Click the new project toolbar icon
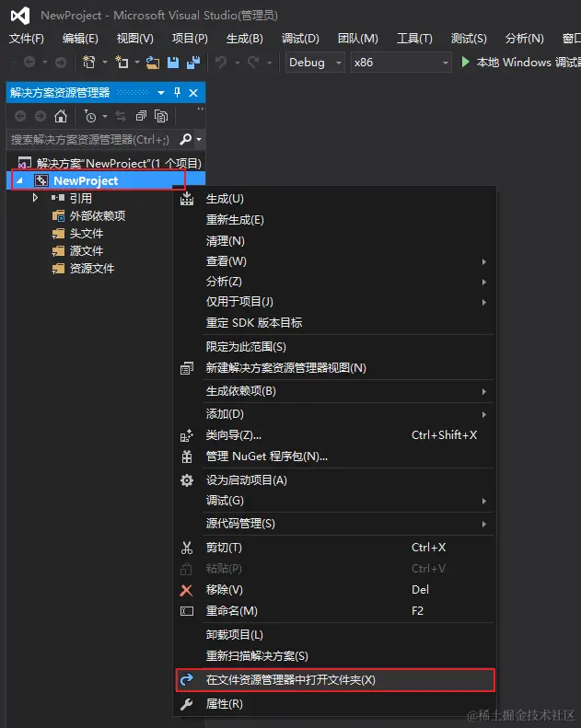Image resolution: width=581 pixels, height=728 pixels. point(88,63)
